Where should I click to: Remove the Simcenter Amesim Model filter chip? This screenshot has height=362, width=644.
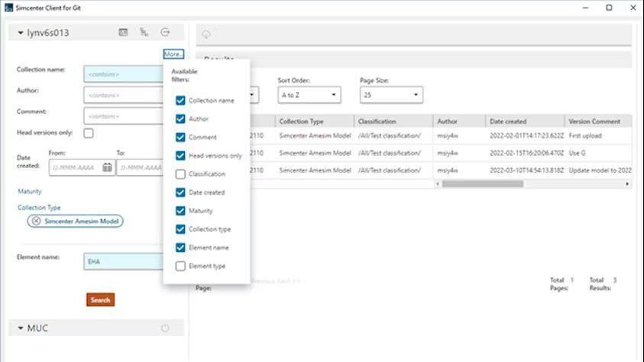pyautogui.click(x=36, y=221)
